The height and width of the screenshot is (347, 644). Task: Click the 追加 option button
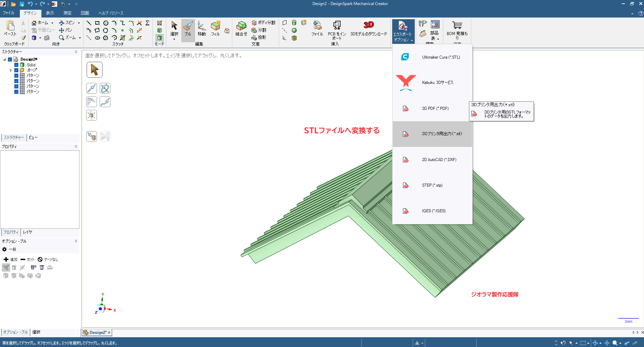click(10, 259)
